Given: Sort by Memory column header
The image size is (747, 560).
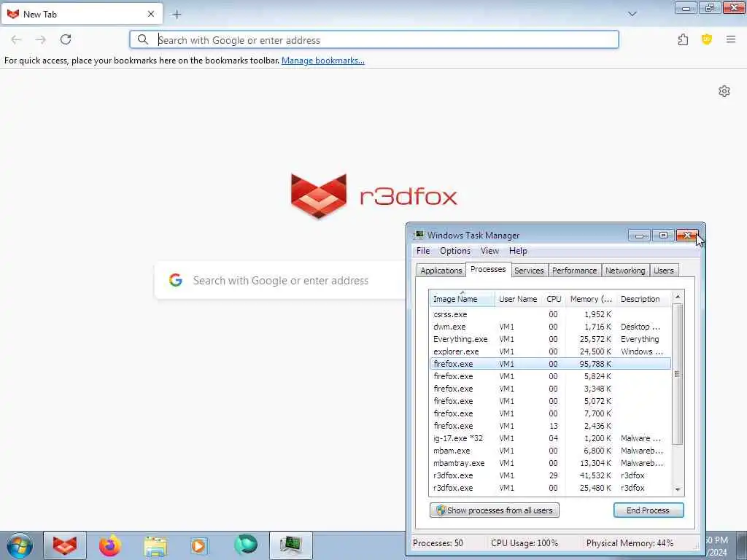Looking at the screenshot, I should pyautogui.click(x=591, y=299).
